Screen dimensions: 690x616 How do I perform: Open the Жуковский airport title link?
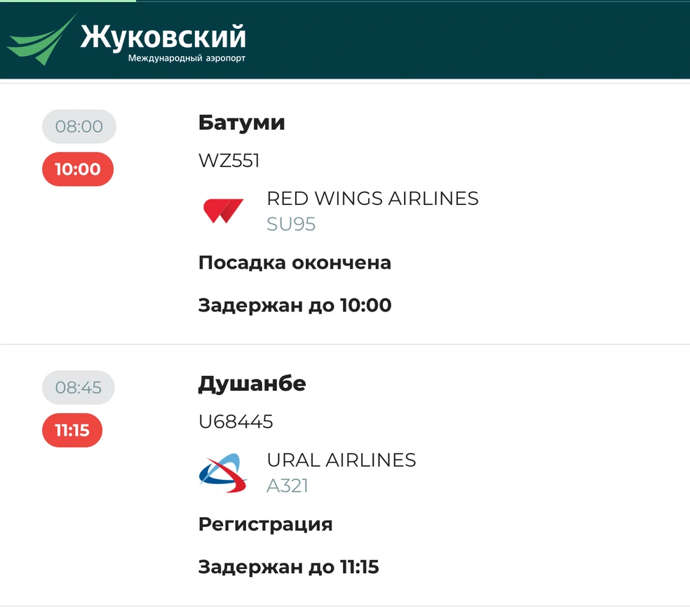click(x=163, y=37)
